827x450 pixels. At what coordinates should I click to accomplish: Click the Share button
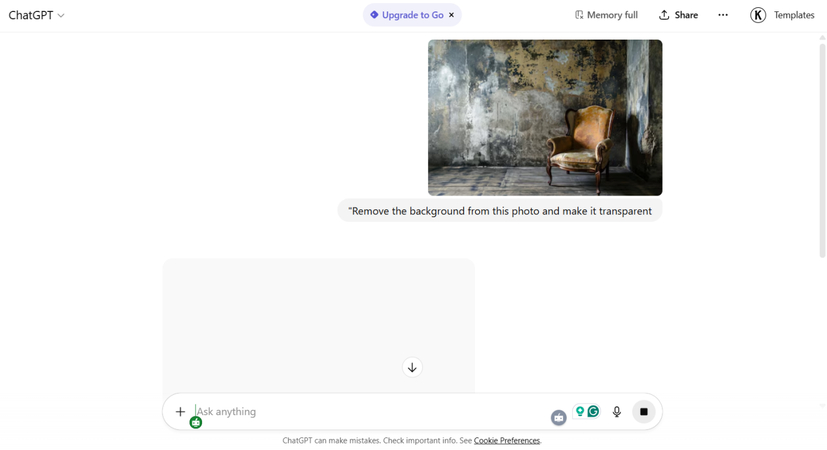pos(678,15)
